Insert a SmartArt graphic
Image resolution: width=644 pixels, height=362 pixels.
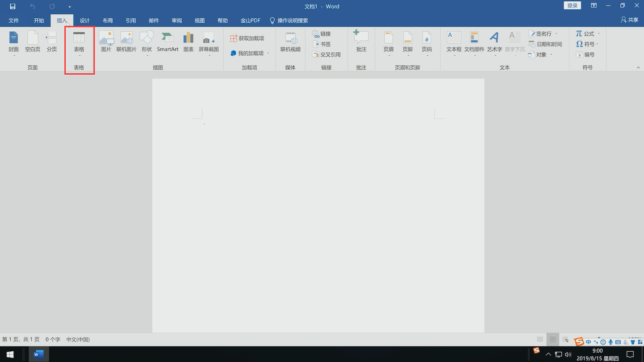click(168, 42)
